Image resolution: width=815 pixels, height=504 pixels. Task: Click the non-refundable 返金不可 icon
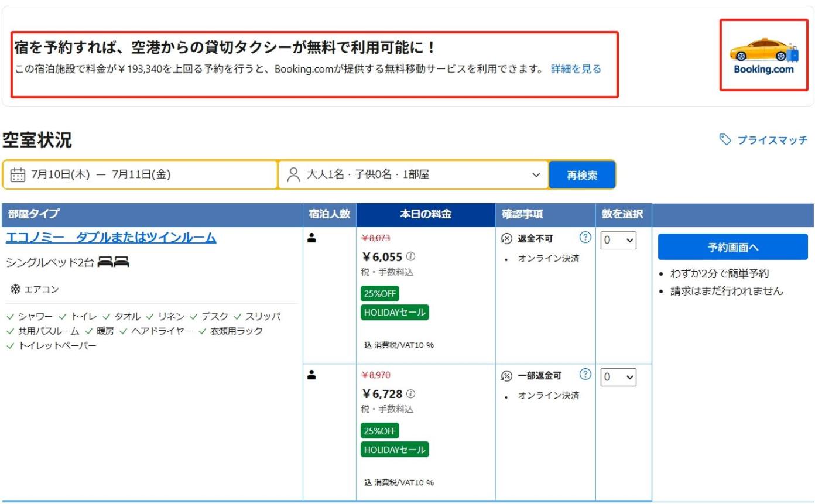(506, 239)
